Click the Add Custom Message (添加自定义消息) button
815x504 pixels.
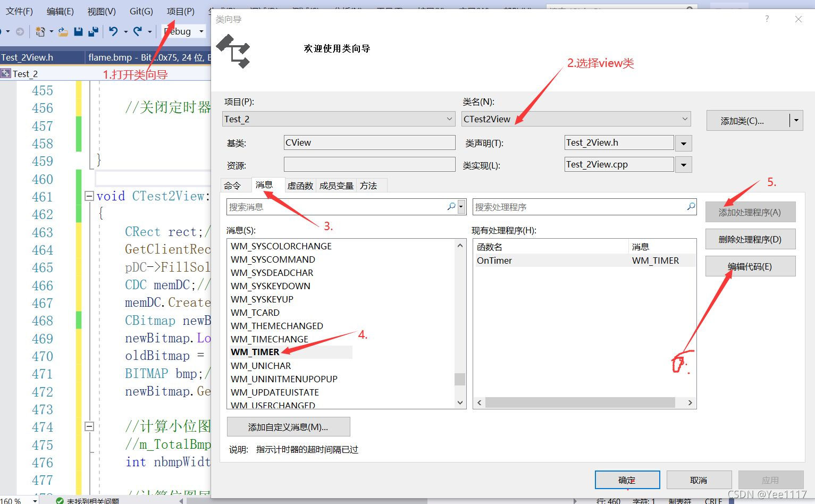click(x=288, y=427)
